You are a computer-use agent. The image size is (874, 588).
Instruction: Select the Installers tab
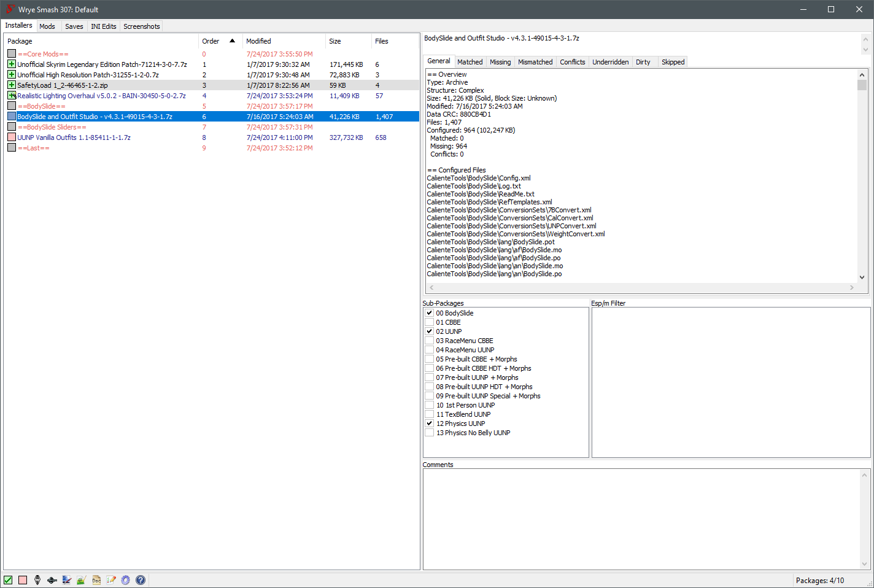(x=18, y=25)
